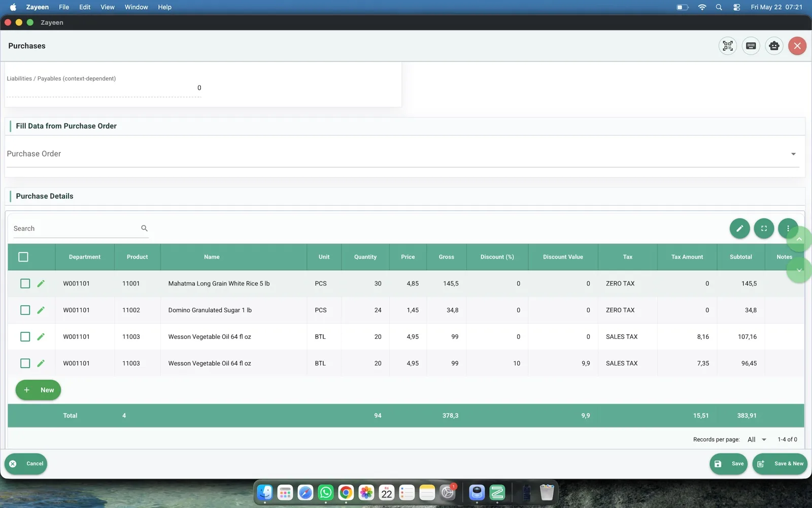Edit the Wesson Oil row with 10 discount
Image resolution: width=812 pixels, height=508 pixels.
coord(41,363)
